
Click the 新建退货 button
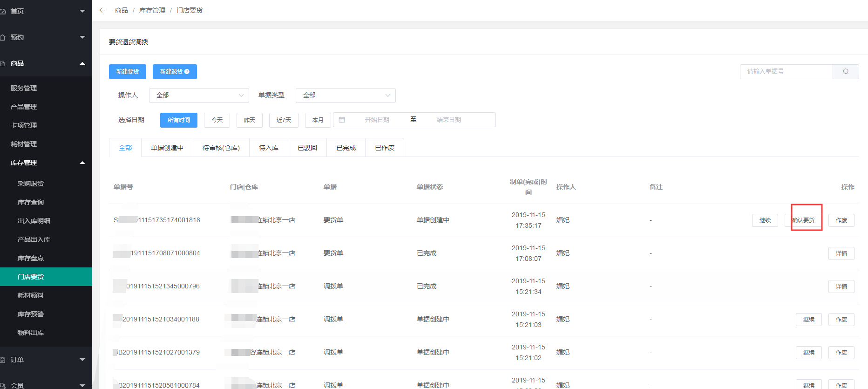point(175,72)
